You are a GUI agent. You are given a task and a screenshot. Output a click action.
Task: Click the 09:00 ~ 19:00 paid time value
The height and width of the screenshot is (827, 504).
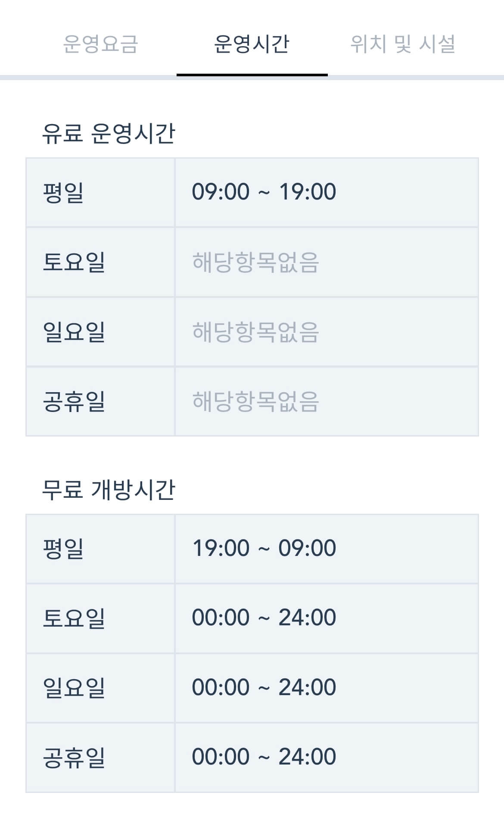point(264,192)
